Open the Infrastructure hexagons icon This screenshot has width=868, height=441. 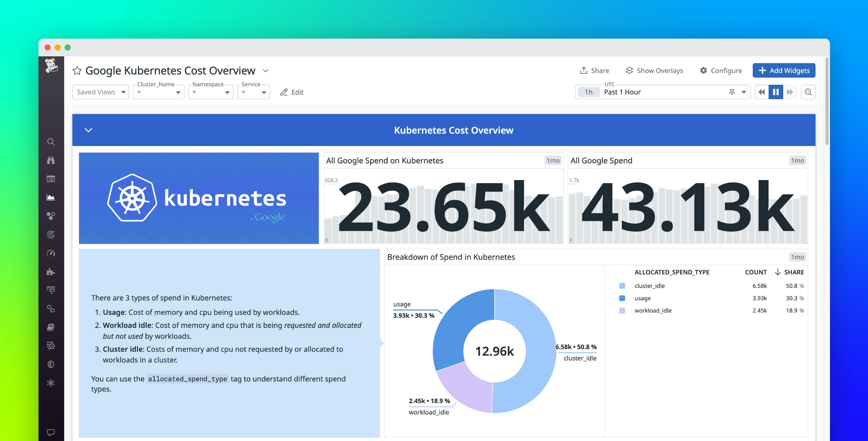point(51,215)
